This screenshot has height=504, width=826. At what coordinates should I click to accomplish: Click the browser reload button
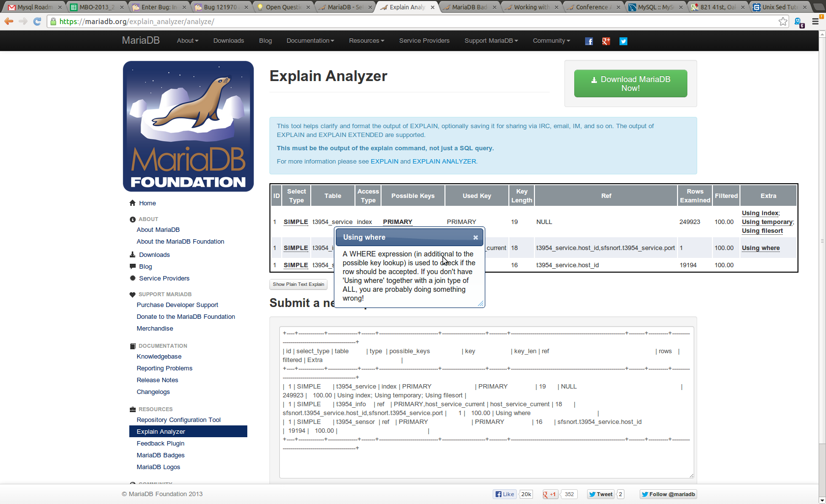(37, 21)
